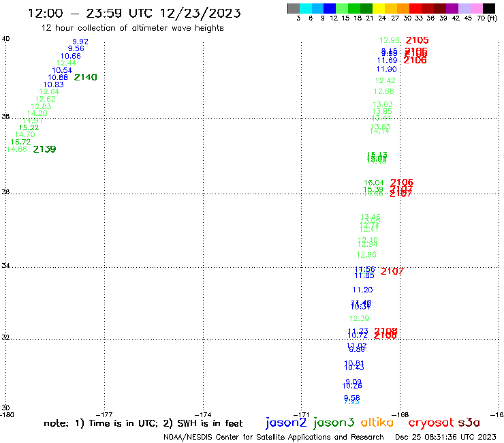Click the subtitle "12 hour collection of altimeter wave heights"
Image resolution: width=504 pixels, height=443 pixels.
coord(132,28)
